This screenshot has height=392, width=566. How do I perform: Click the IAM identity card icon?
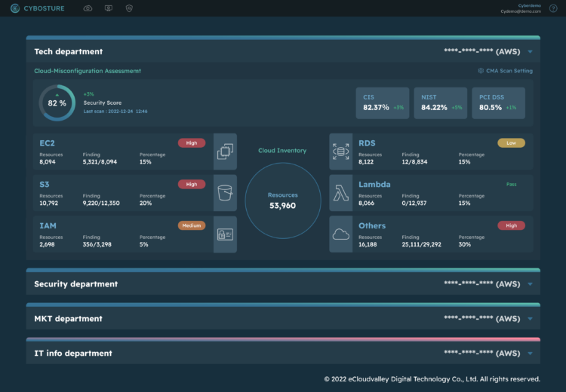[x=225, y=234]
